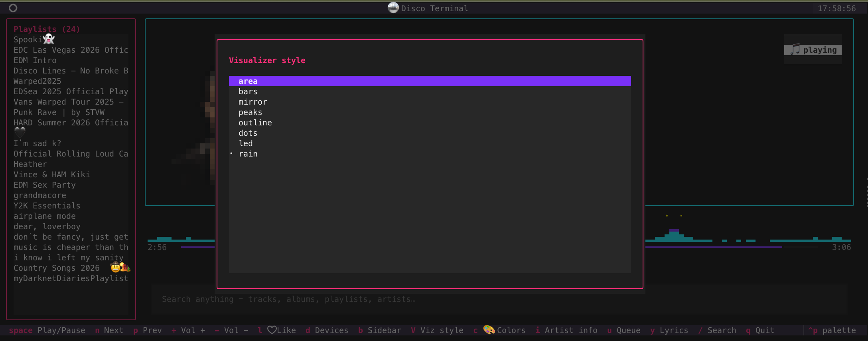Open the I'm sad k? playlist

(x=71, y=143)
